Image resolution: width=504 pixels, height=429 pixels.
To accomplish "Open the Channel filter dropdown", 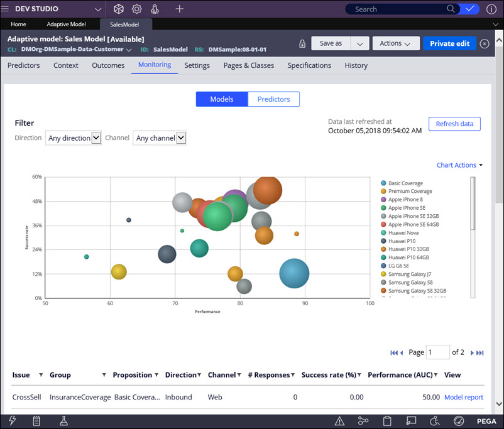I will tap(160, 138).
